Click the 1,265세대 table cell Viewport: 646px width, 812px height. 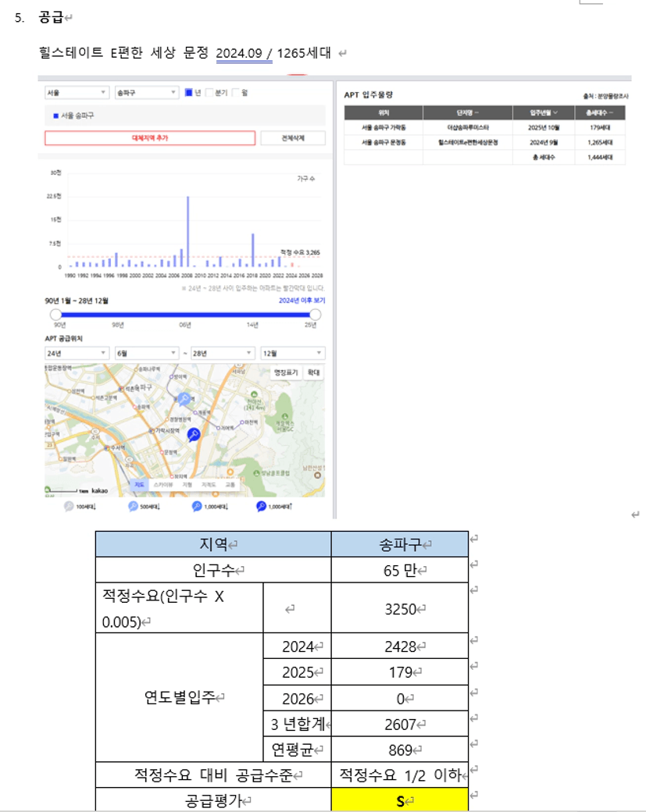(600, 142)
